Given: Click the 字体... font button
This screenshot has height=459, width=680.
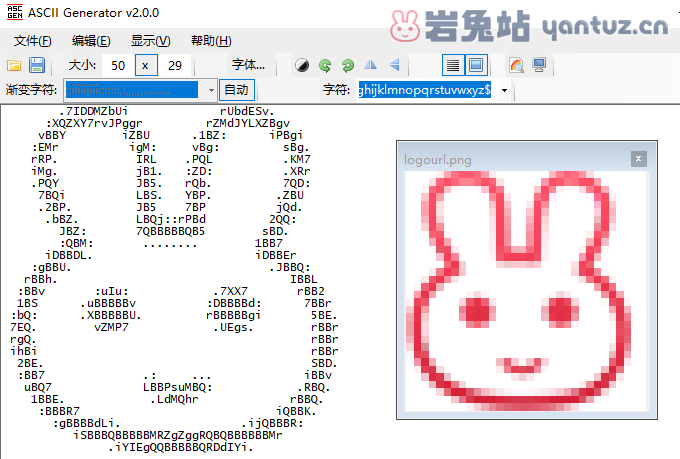Looking at the screenshot, I should (248, 65).
